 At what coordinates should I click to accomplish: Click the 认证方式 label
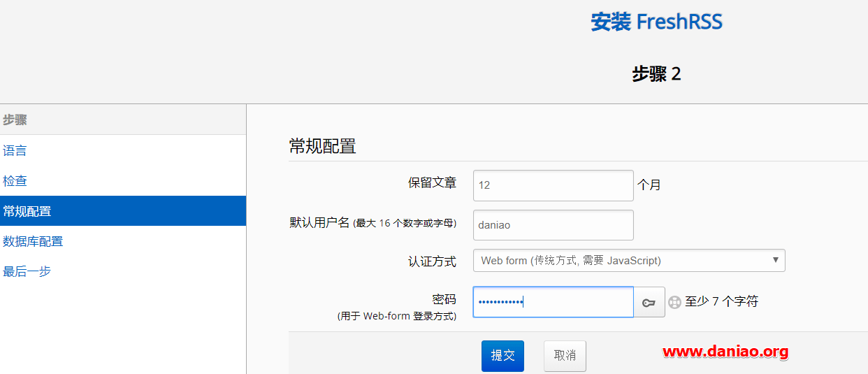[432, 261]
